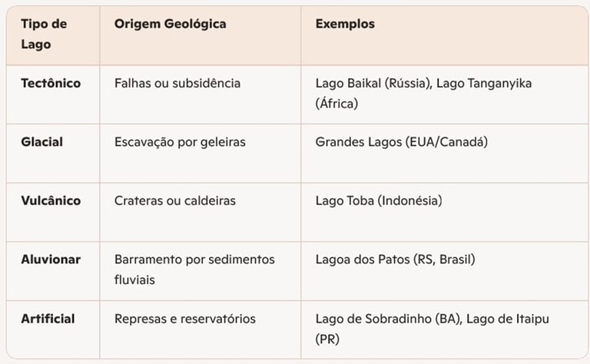Select the 'Origem Geológica' header cell

pos(170,24)
